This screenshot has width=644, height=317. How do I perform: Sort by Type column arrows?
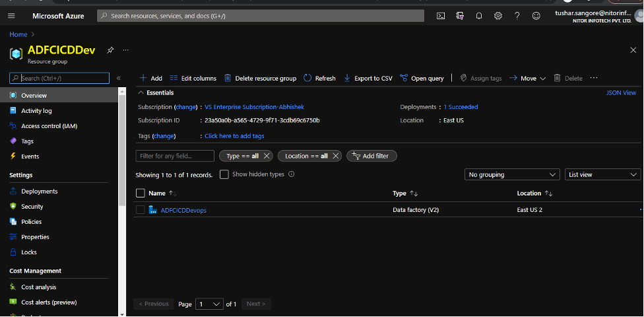414,194
